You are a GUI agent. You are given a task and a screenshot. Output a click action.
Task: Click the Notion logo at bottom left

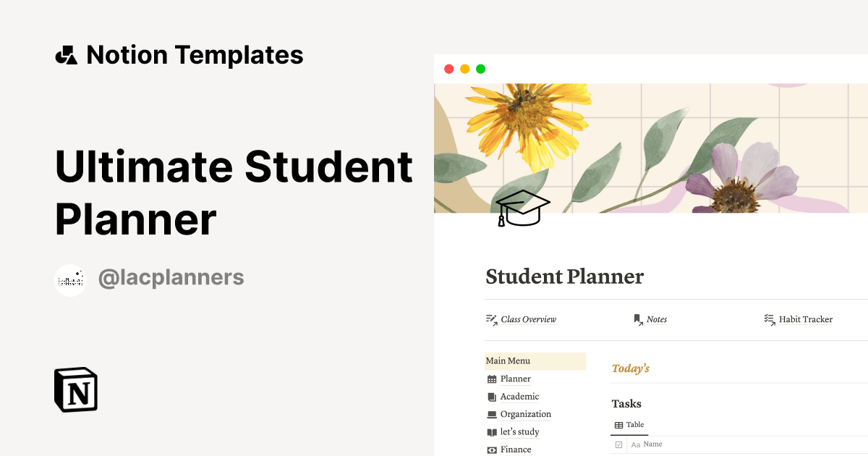pos(75,389)
